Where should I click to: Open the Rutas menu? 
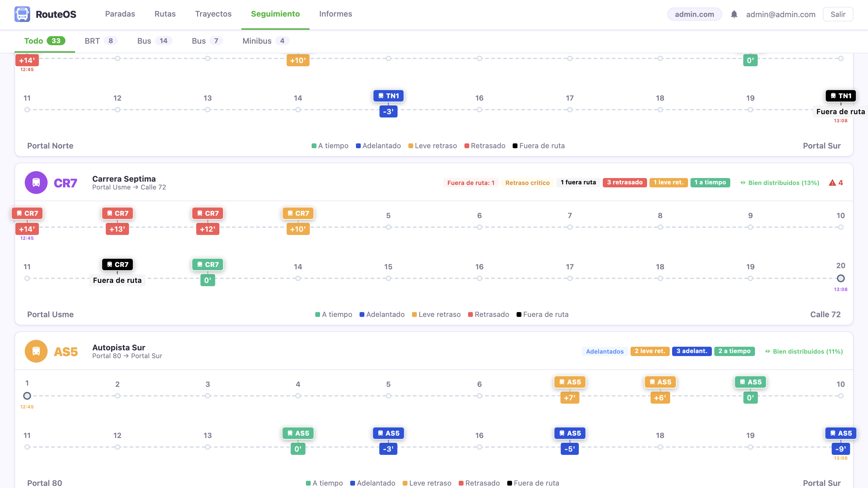click(x=165, y=14)
